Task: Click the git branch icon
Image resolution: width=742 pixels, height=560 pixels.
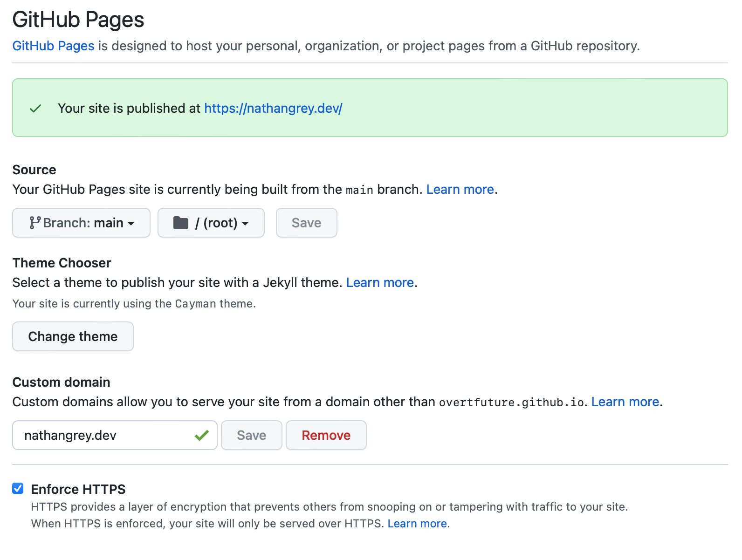Action: tap(35, 223)
